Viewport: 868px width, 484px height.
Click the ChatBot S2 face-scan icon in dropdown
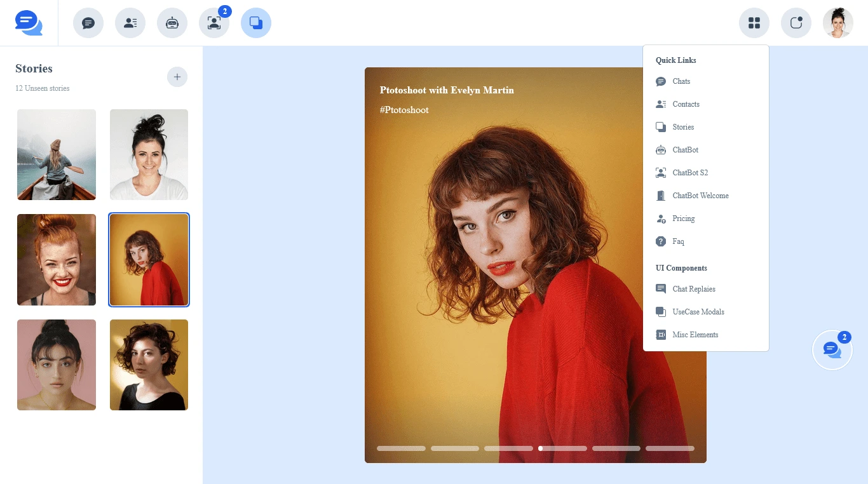click(x=661, y=173)
